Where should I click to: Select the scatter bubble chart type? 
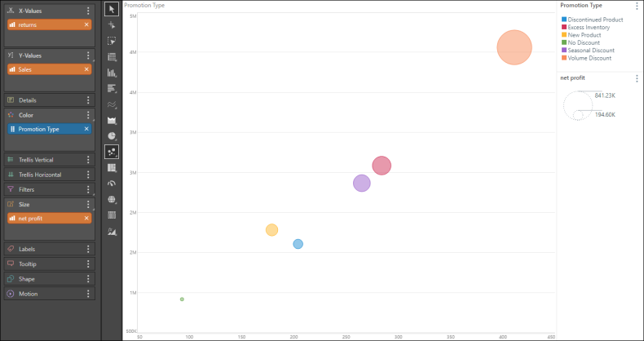pyautogui.click(x=112, y=152)
